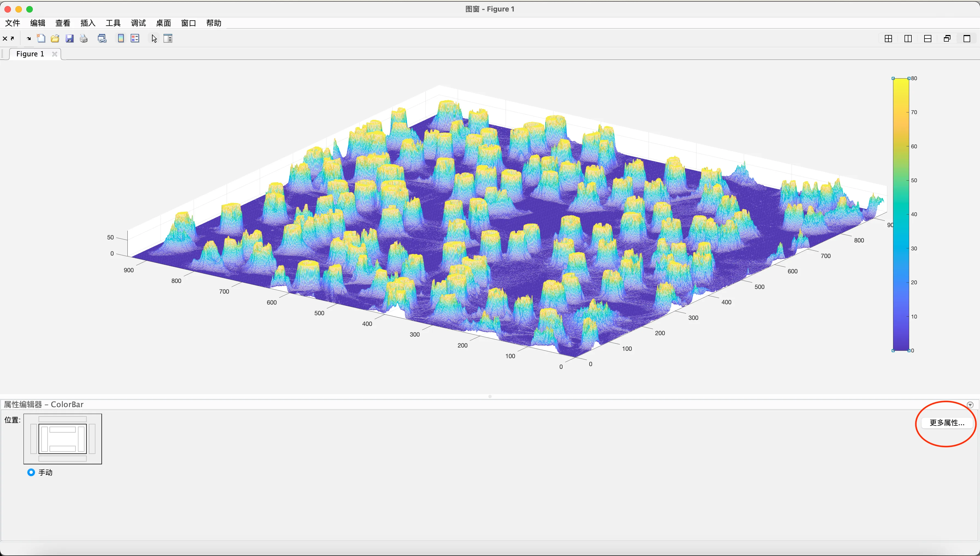Open the 编辑 menu
This screenshot has width=980, height=556.
[38, 23]
